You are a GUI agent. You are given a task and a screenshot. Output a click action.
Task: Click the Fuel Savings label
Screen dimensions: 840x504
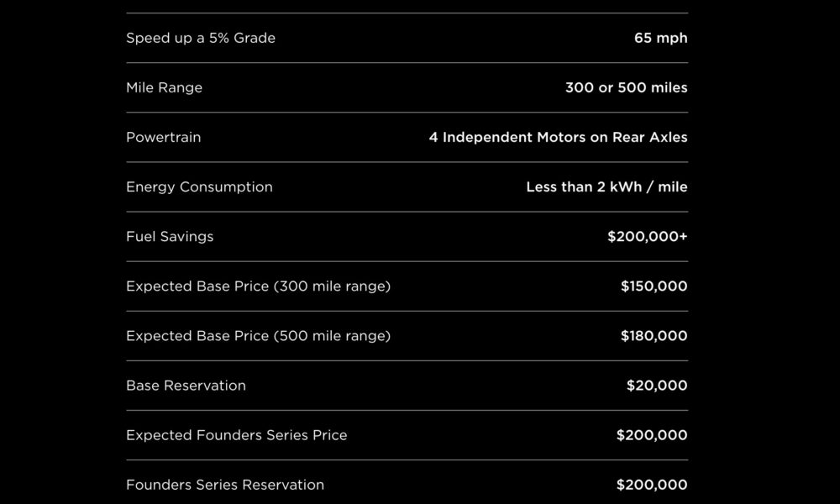(x=170, y=237)
